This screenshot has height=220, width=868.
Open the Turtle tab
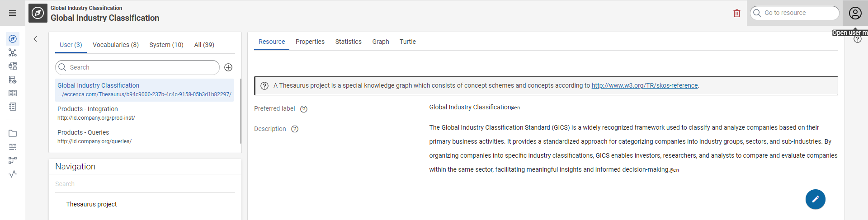point(407,42)
